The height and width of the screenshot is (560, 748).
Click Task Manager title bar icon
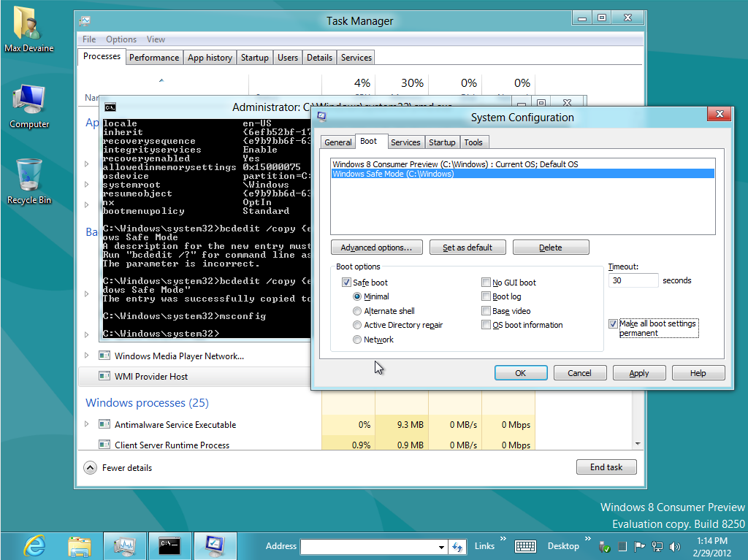click(x=85, y=21)
